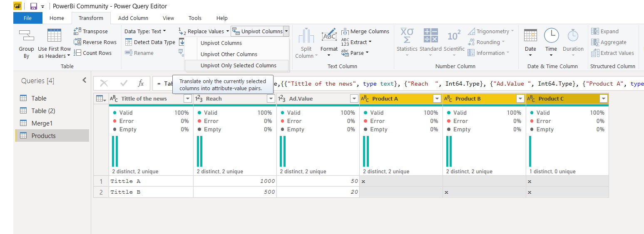
Task: Open the Reach column filter dropdown
Action: [x=271, y=99]
